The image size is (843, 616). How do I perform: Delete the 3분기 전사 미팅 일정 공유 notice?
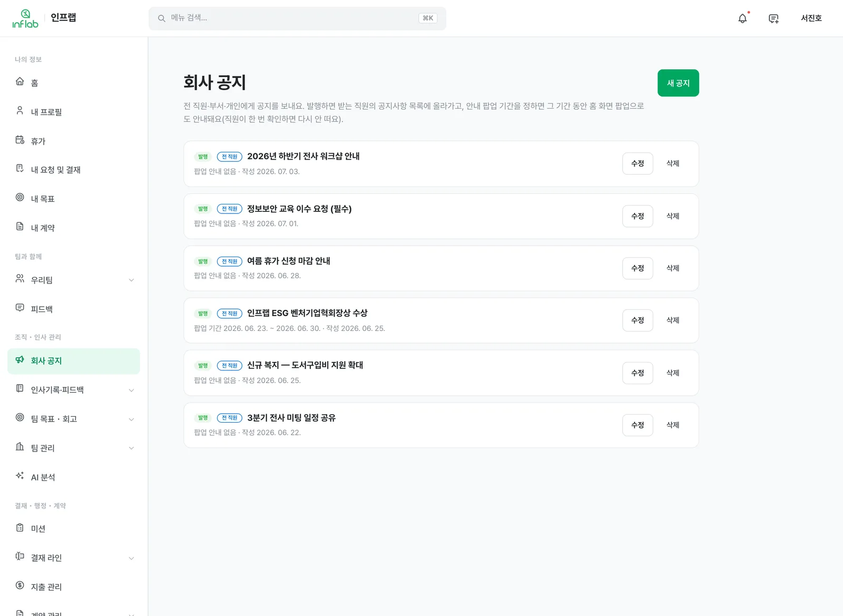point(673,425)
